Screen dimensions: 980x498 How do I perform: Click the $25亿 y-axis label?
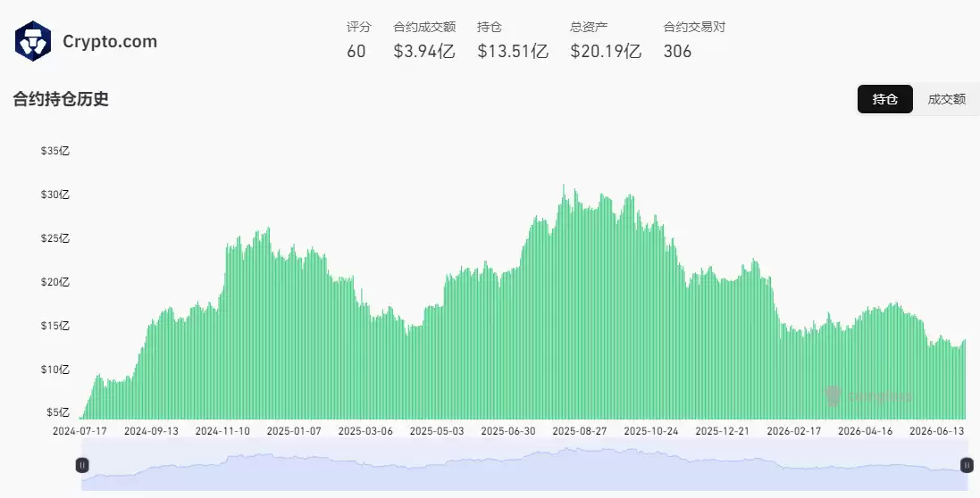55,238
